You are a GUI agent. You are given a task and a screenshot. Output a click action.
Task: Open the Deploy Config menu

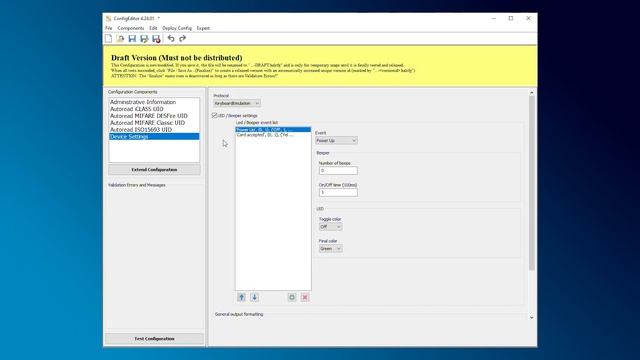pyautogui.click(x=177, y=28)
